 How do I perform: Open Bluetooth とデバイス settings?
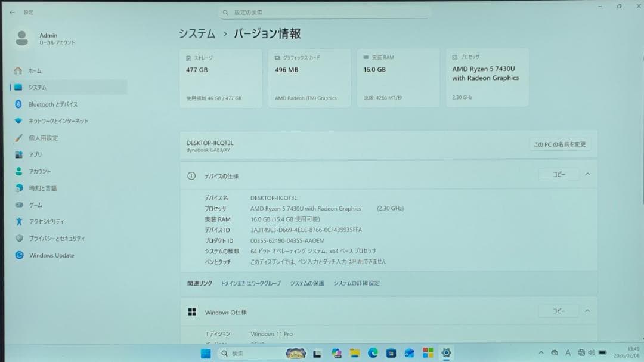pos(56,104)
